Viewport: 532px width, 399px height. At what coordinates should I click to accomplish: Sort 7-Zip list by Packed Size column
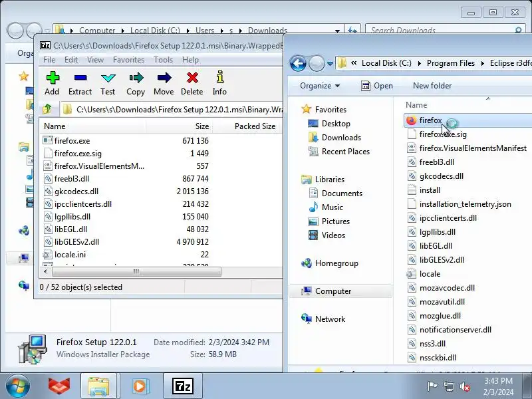(x=247, y=126)
